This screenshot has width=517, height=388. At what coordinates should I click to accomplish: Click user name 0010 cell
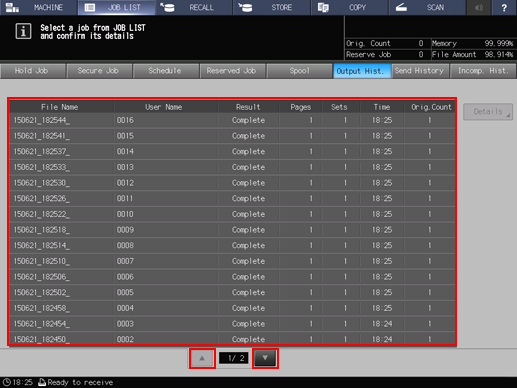166,214
